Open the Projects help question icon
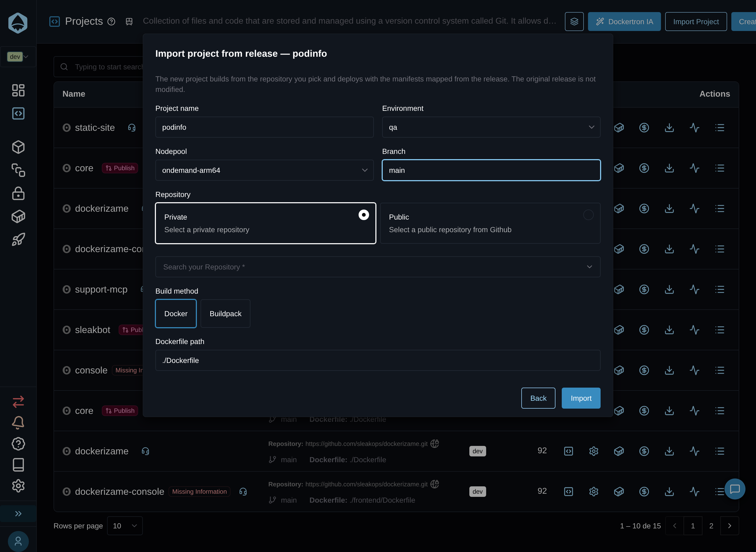This screenshot has width=756, height=552. 111,22
